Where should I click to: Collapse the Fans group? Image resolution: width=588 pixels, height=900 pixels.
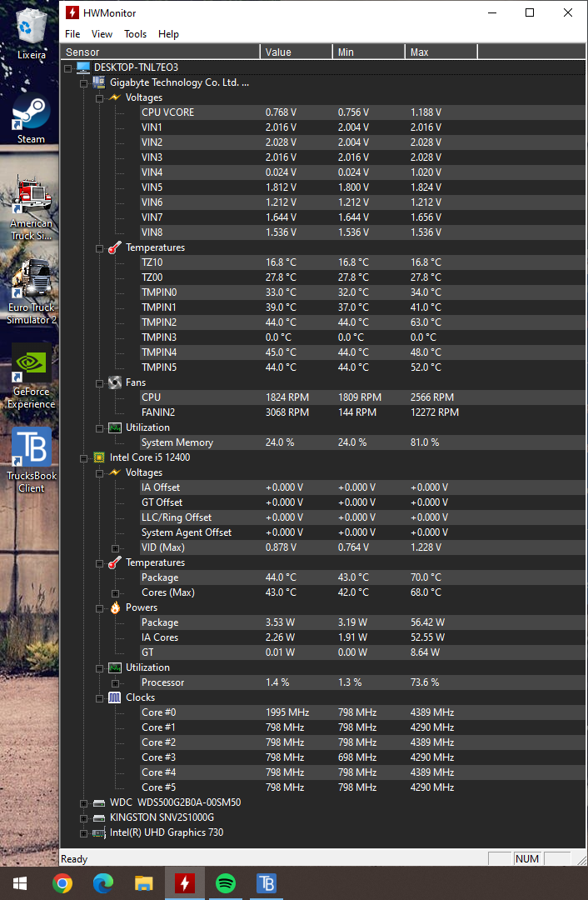(99, 382)
